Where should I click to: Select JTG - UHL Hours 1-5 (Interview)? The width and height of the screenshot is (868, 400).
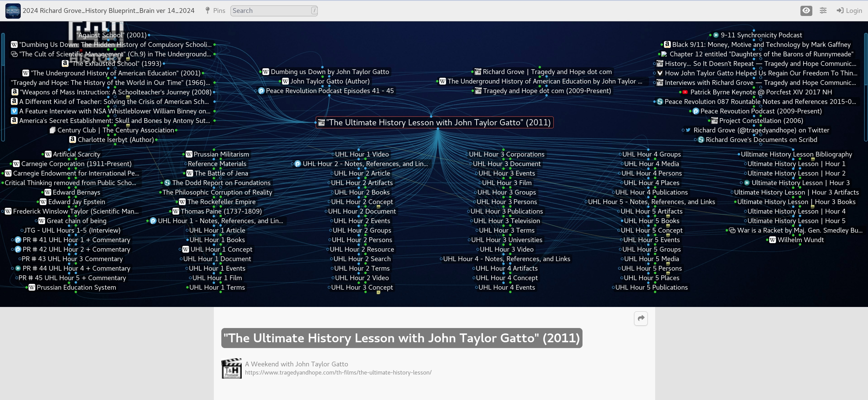pos(72,230)
